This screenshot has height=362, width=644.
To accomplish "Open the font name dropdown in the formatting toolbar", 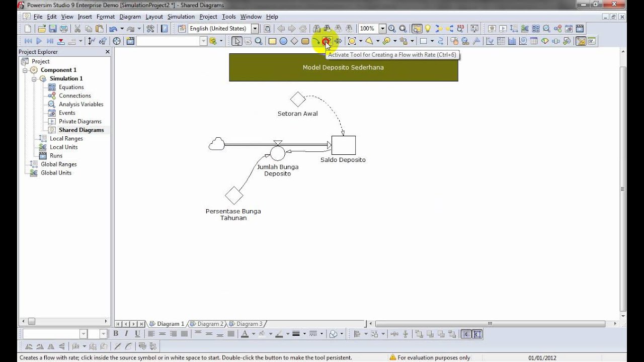I will tap(84, 334).
